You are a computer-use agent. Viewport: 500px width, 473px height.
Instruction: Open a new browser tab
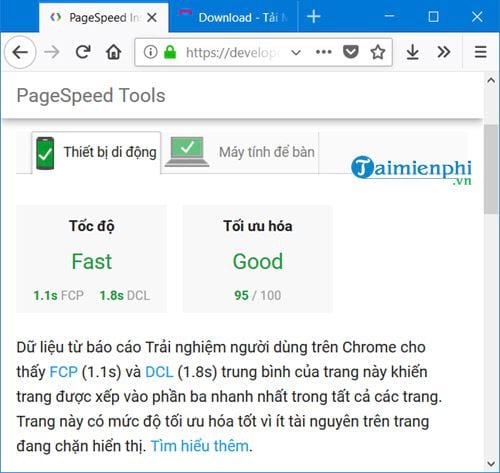coord(313,17)
